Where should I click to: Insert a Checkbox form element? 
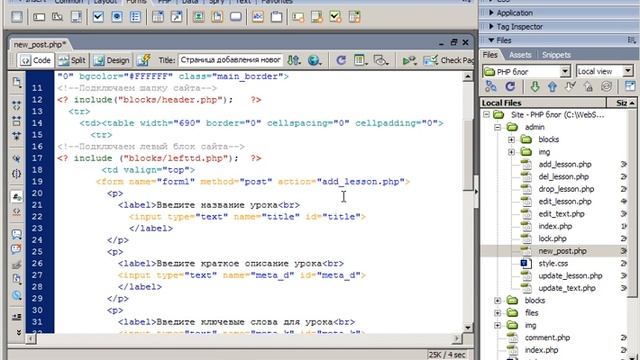(x=98, y=17)
